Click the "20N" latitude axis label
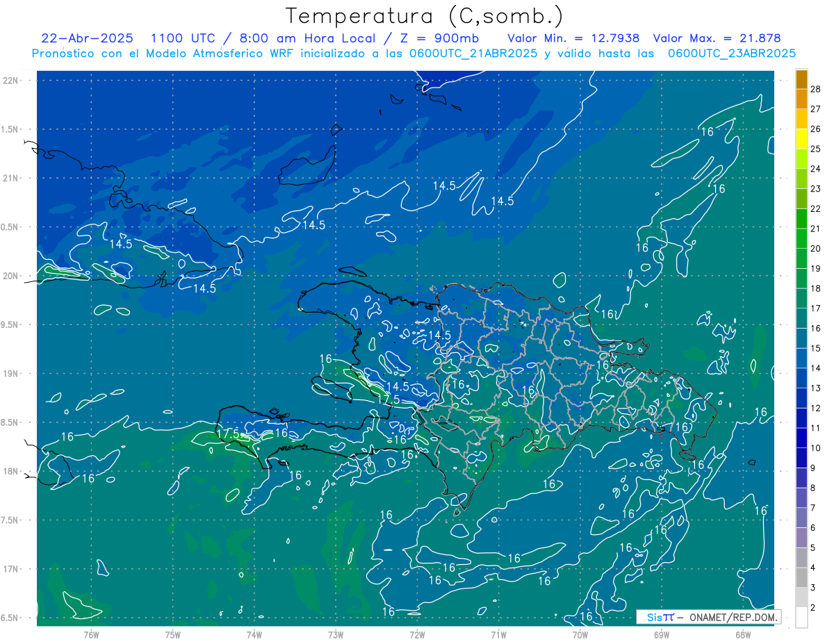Viewport: 834px width, 644px height. point(12,276)
